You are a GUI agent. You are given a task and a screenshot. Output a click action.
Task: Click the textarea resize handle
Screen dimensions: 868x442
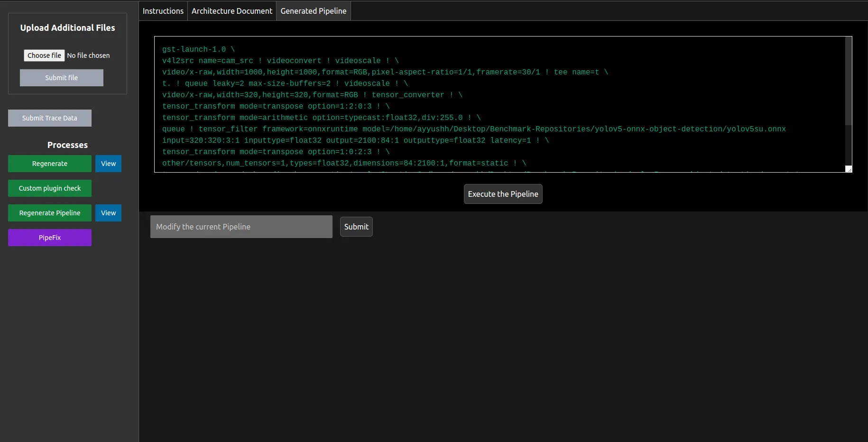(x=849, y=169)
